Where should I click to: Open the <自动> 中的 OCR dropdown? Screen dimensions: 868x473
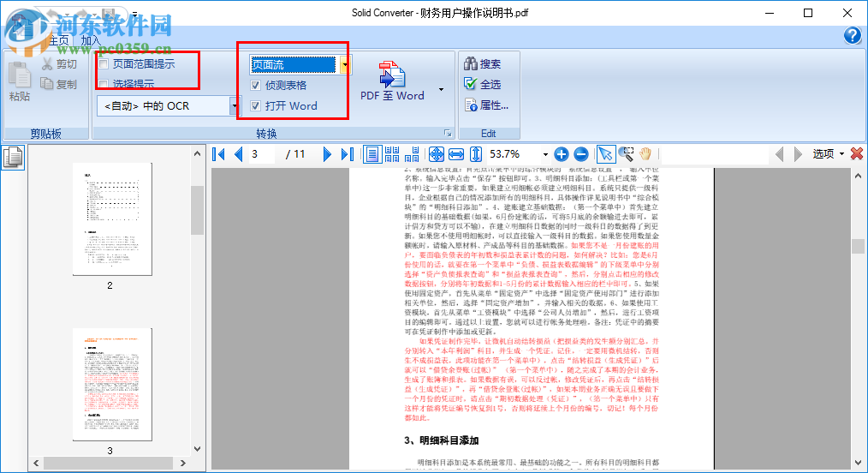point(235,105)
